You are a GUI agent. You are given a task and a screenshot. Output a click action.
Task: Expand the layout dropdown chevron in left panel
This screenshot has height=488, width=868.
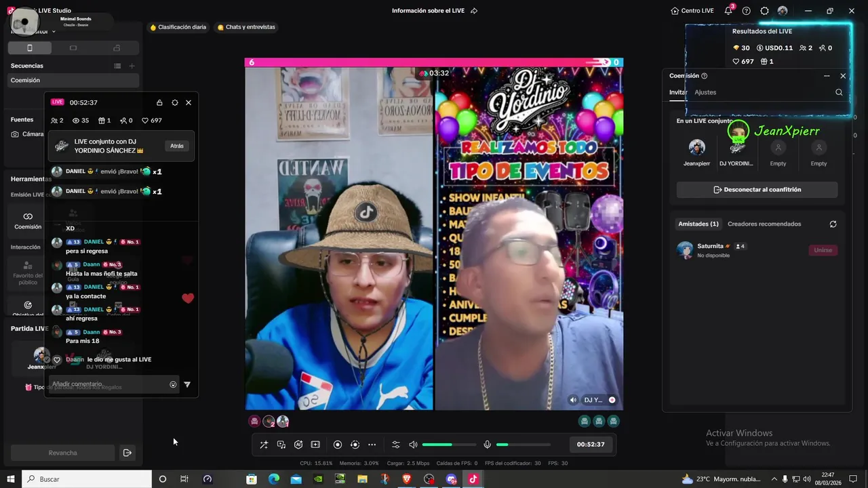click(x=54, y=32)
